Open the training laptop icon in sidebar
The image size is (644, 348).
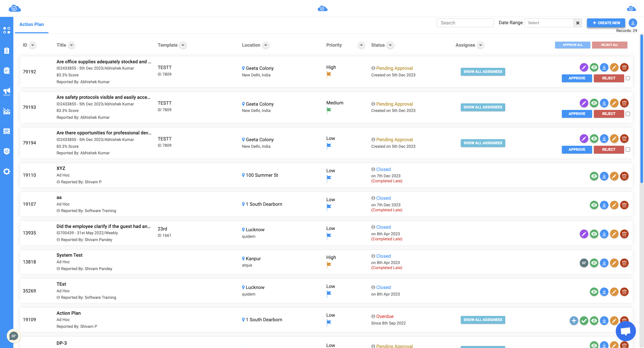tap(7, 131)
